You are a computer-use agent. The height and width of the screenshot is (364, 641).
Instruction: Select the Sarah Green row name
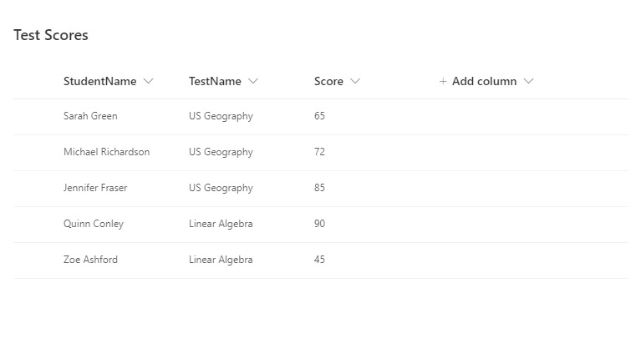point(90,116)
